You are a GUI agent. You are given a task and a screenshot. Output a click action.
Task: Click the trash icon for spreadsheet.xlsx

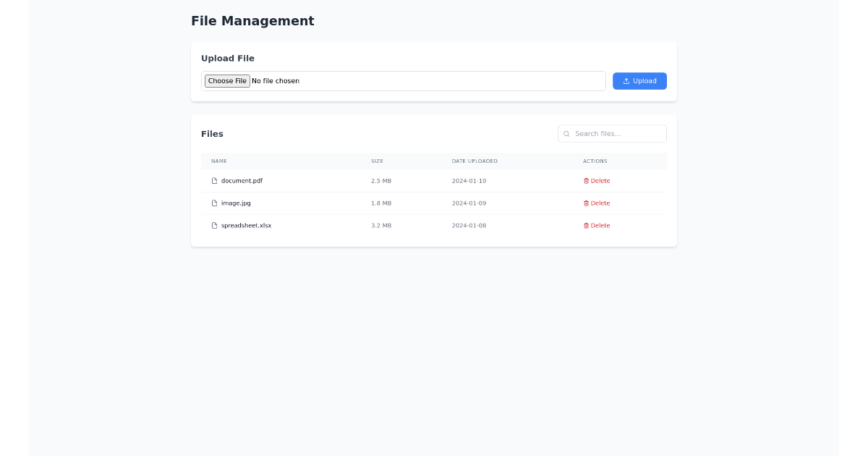pyautogui.click(x=586, y=225)
